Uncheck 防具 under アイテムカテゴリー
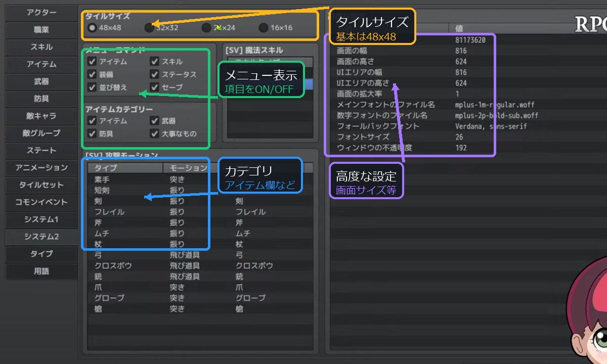Screen dimensions: 607x364 (x=92, y=133)
